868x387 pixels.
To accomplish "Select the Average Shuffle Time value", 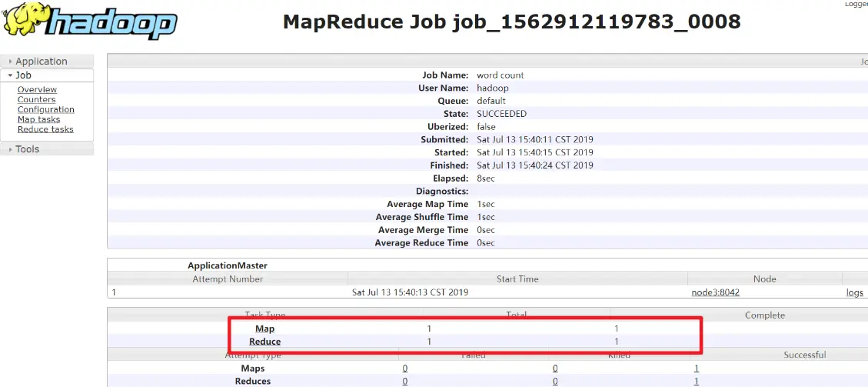I will (x=485, y=217).
